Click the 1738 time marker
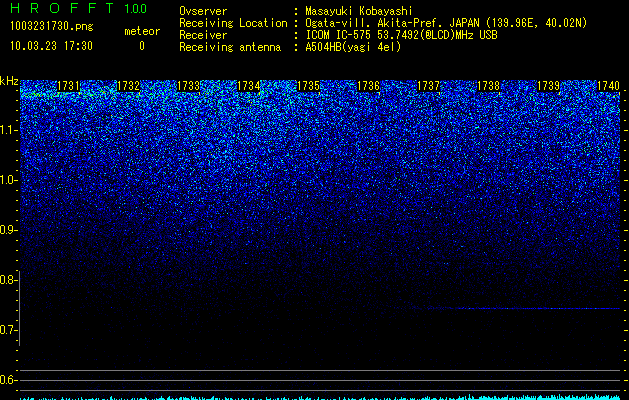629x400 pixels. pos(489,86)
